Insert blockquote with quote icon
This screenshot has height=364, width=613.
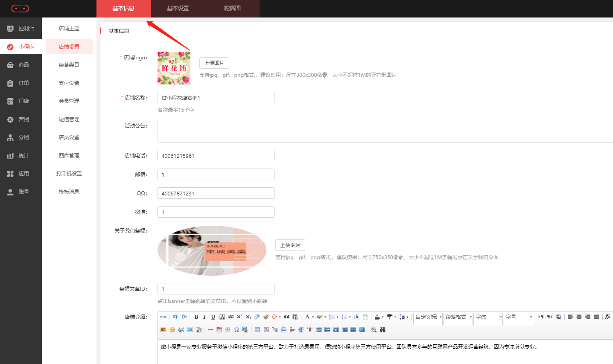[286, 317]
